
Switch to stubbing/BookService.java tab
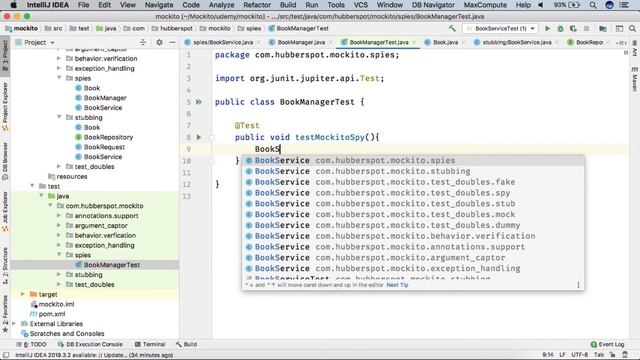click(x=516, y=42)
